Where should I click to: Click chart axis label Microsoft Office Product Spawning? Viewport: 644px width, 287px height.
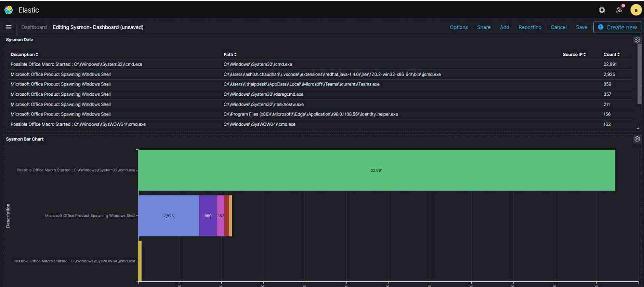click(x=90, y=216)
